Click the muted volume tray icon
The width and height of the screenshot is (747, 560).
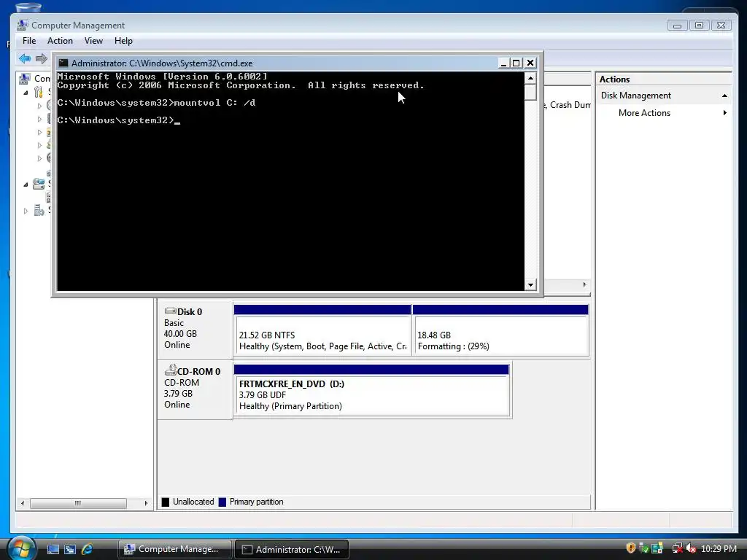click(x=692, y=548)
